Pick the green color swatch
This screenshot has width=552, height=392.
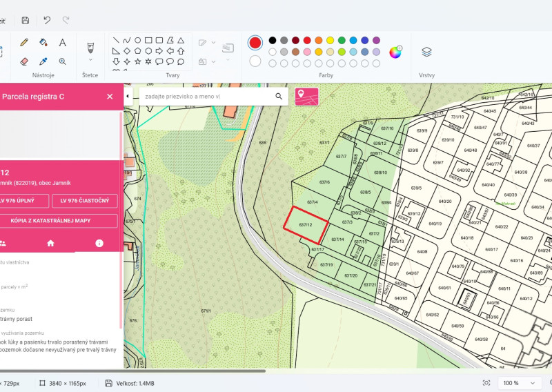tap(342, 40)
